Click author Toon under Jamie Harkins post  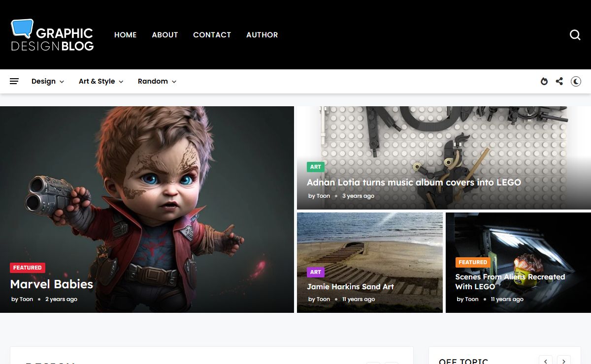(x=324, y=299)
